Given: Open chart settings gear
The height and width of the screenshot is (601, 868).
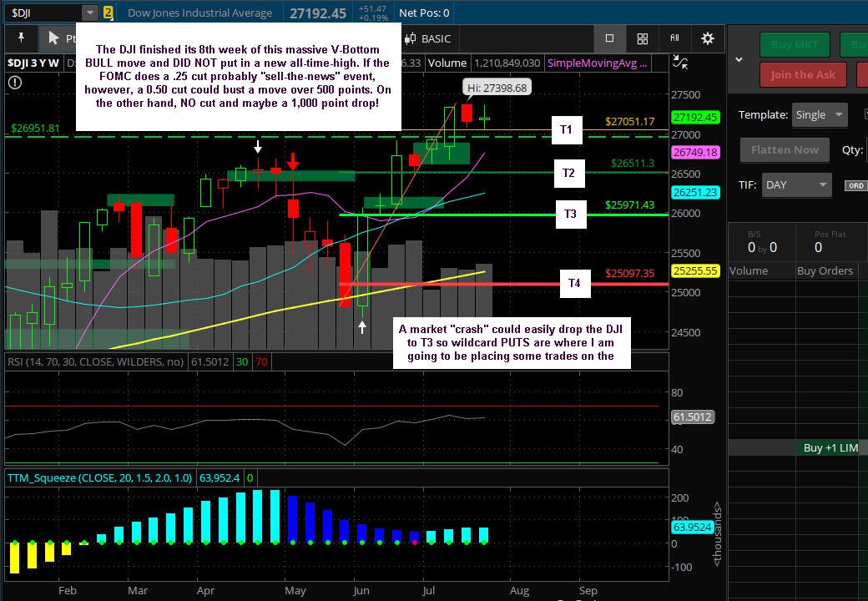Looking at the screenshot, I should (x=708, y=38).
